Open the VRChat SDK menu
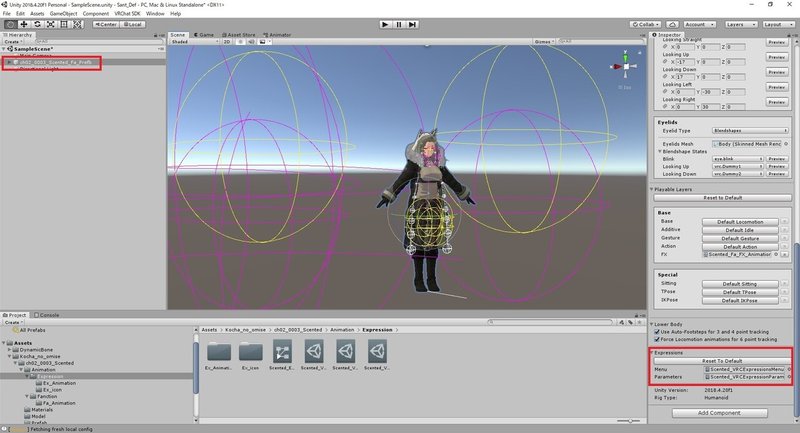The width and height of the screenshot is (800, 433). [127, 14]
